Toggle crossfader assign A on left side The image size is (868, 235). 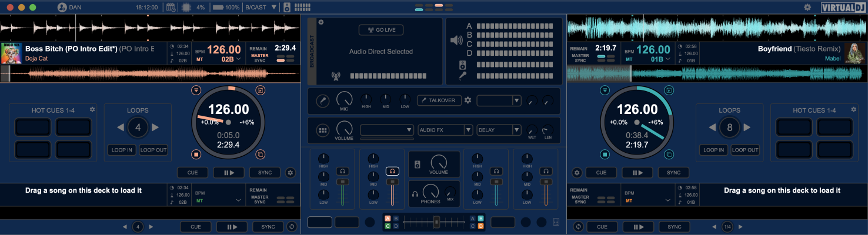[388, 219]
